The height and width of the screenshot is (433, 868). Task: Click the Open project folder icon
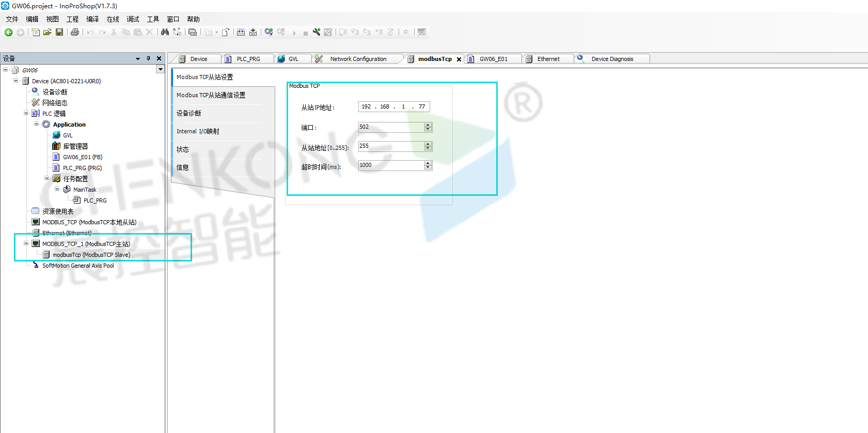pos(47,32)
